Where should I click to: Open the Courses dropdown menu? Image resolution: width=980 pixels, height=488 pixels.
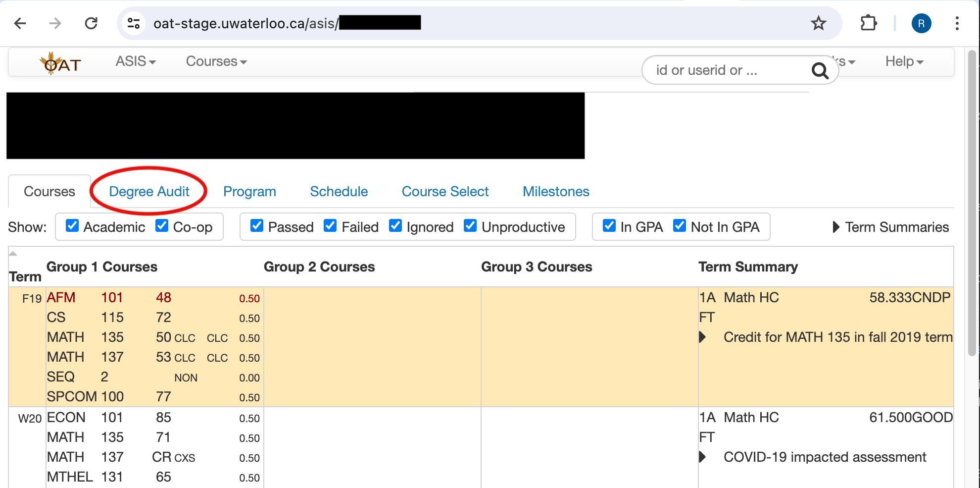point(215,61)
